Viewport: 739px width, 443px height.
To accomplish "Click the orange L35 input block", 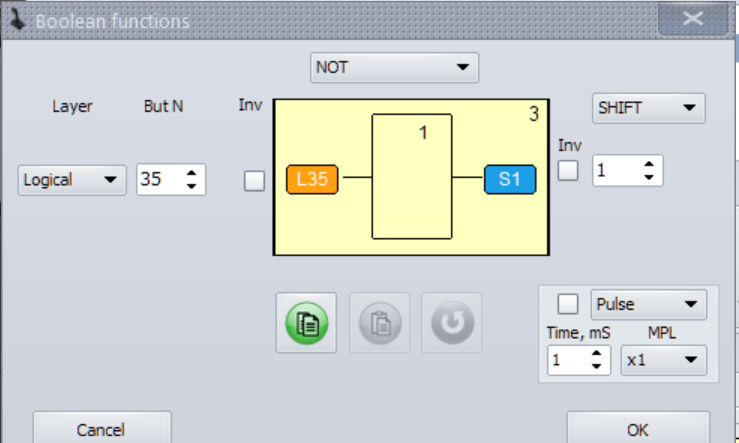I will pos(312,180).
